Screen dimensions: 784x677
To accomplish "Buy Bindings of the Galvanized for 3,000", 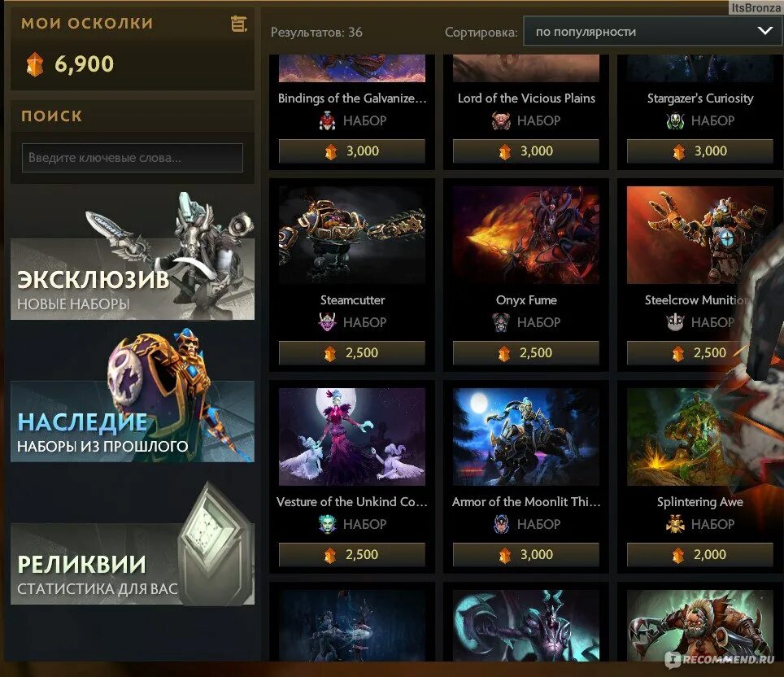I will (352, 151).
